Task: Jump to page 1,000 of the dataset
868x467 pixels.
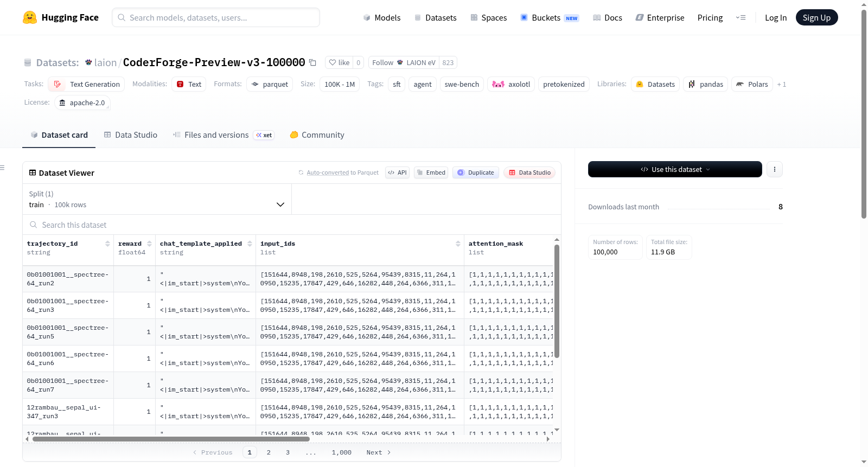Action: (342, 452)
